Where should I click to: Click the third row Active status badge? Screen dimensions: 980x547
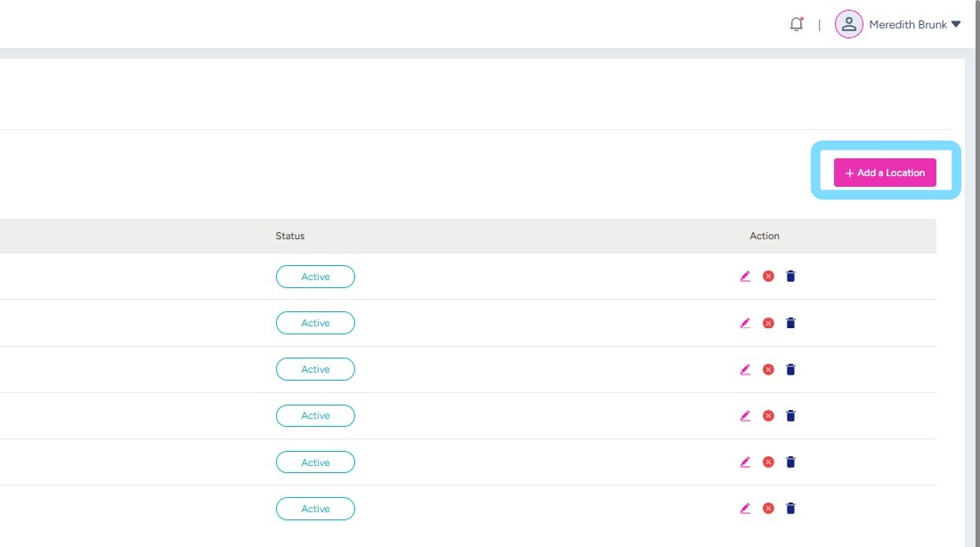[315, 369]
